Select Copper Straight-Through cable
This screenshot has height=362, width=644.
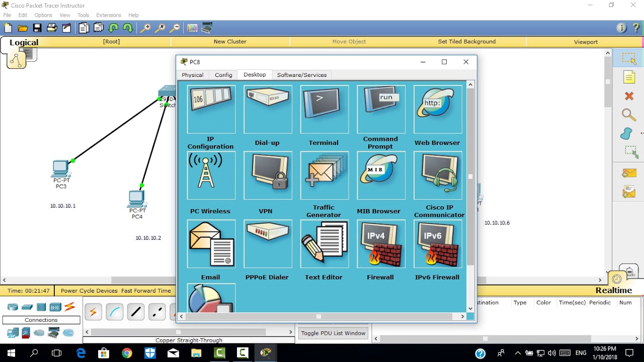(x=136, y=312)
